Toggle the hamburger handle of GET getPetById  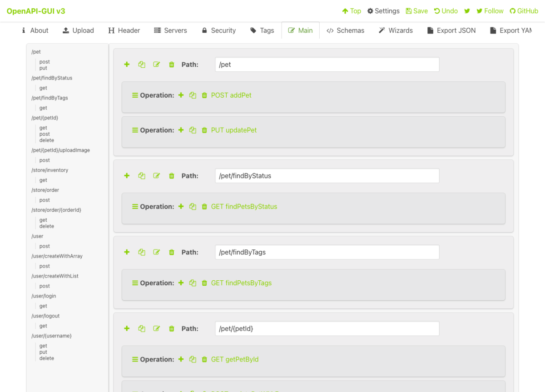pyautogui.click(x=135, y=359)
